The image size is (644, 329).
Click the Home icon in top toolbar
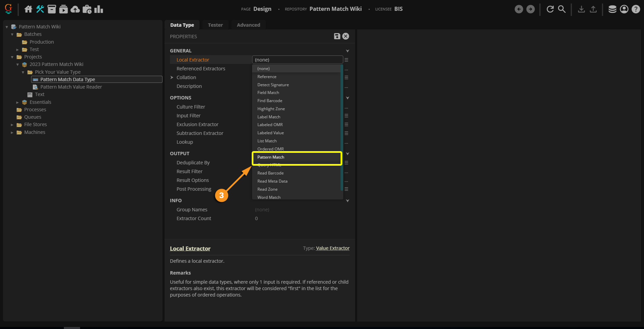28,9
